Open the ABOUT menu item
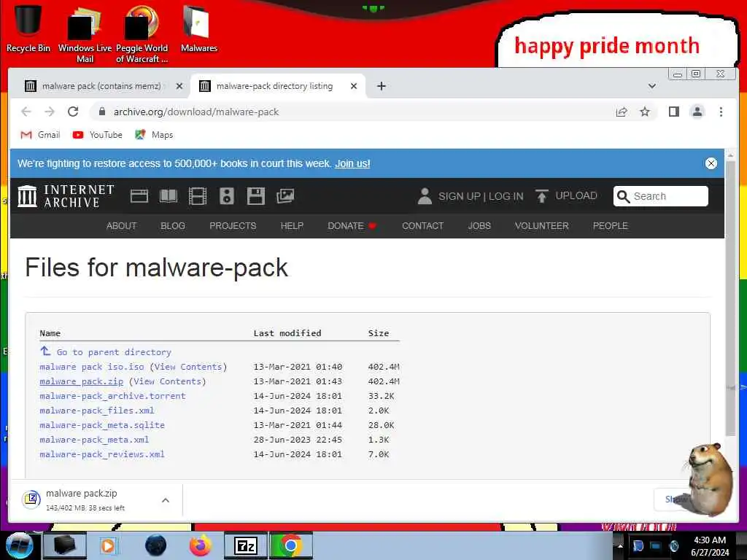The image size is (747, 560). [122, 226]
